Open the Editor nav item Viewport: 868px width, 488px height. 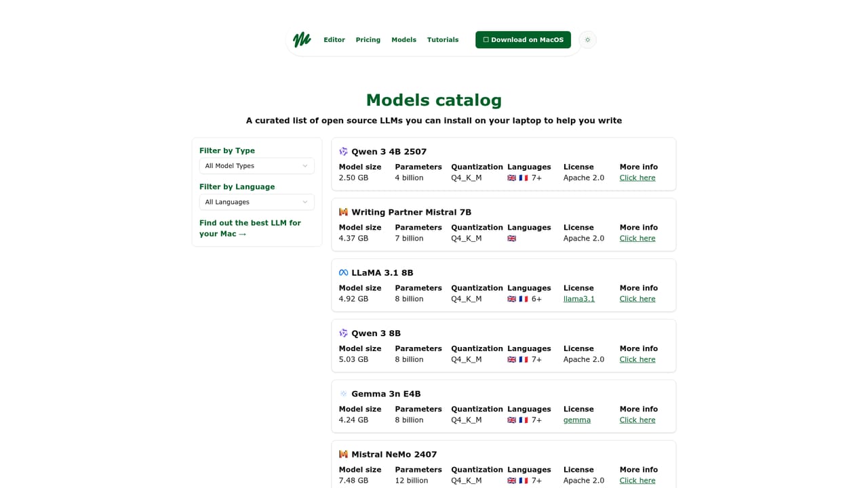coord(334,40)
